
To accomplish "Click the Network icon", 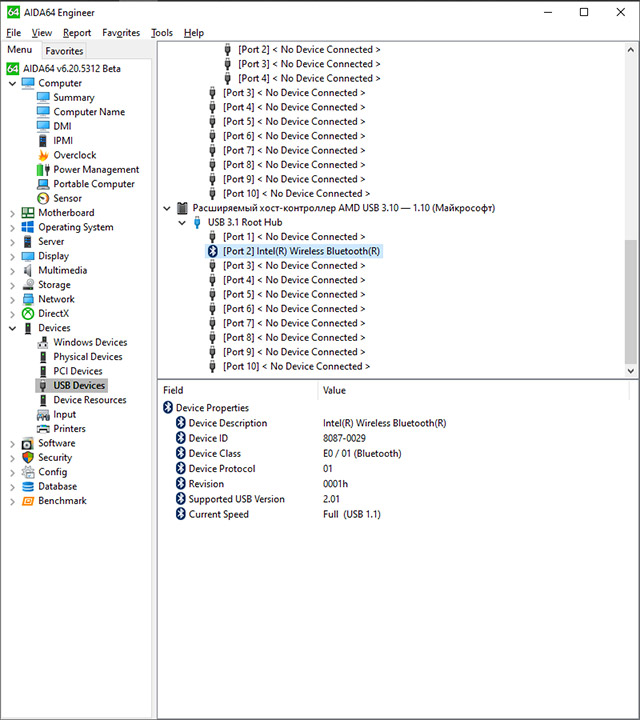I will pos(28,299).
